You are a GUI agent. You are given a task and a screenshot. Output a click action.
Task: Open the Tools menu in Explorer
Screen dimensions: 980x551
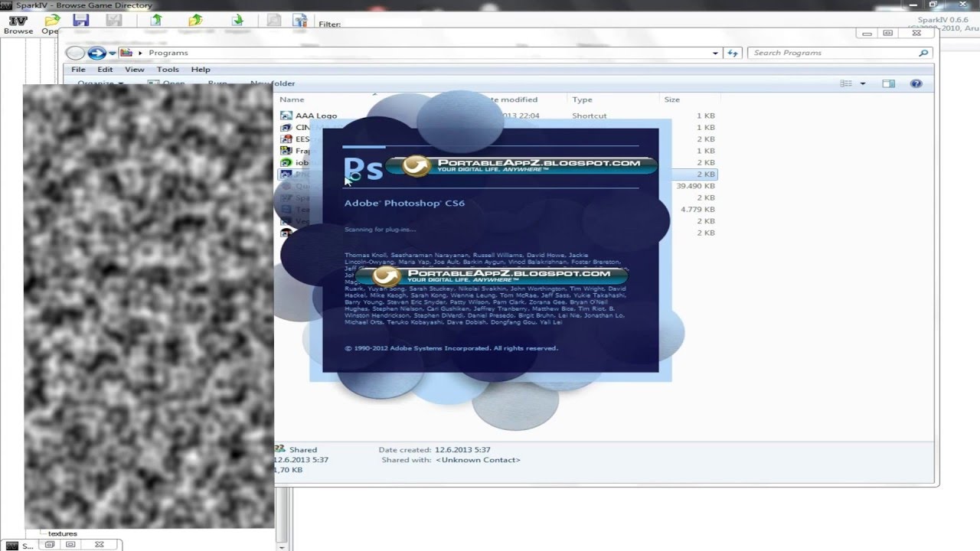168,69
